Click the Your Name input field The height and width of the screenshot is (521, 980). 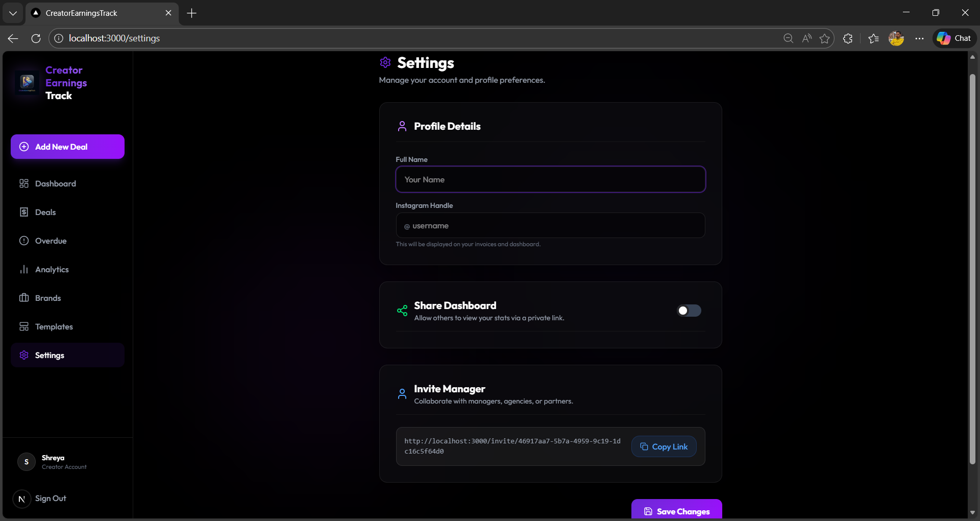[x=550, y=179]
